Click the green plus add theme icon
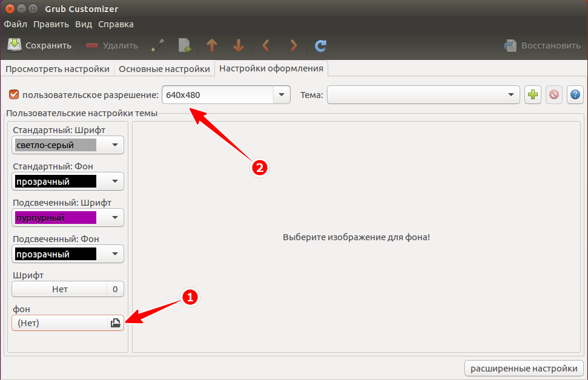588x380 pixels. (x=532, y=95)
